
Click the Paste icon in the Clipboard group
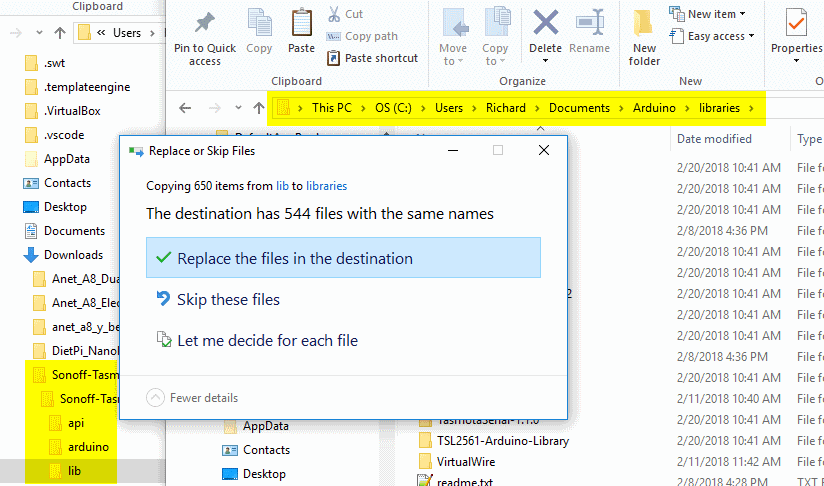point(301,24)
